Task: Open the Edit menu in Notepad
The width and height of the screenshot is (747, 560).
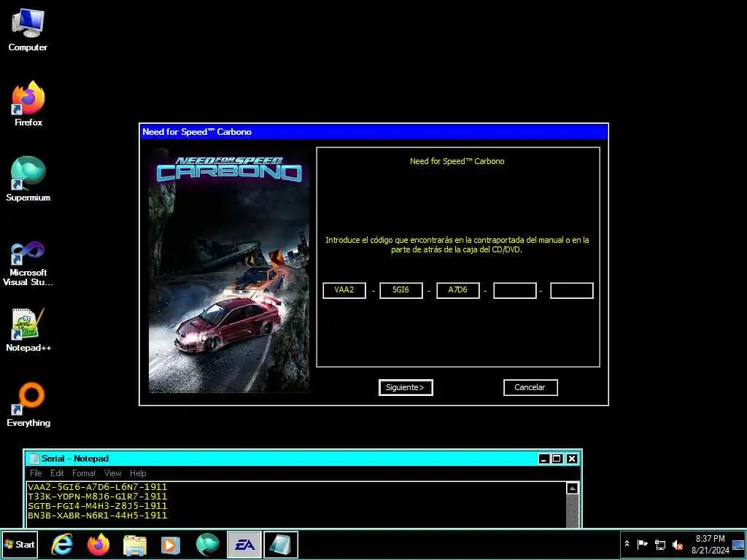Action: click(x=57, y=472)
